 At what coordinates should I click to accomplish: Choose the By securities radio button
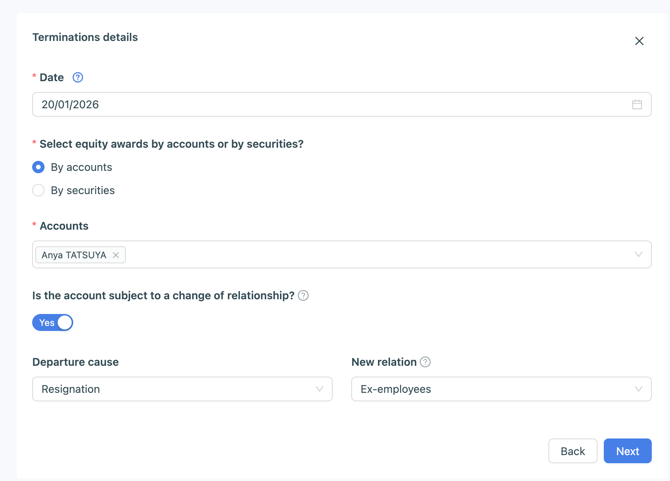[x=39, y=190]
